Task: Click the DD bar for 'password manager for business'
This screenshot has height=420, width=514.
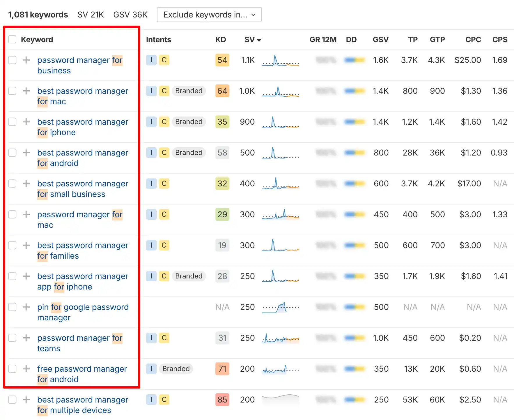Action: [x=354, y=60]
